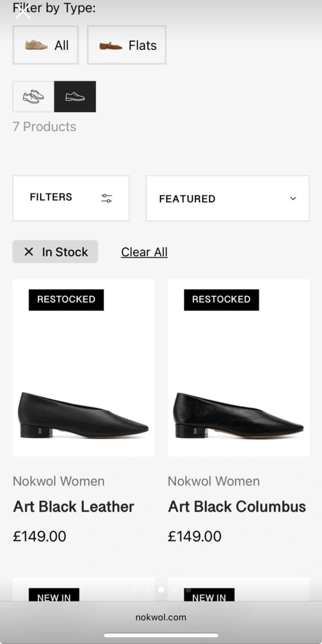Click the Featured dropdown chevron arrow

[293, 198]
